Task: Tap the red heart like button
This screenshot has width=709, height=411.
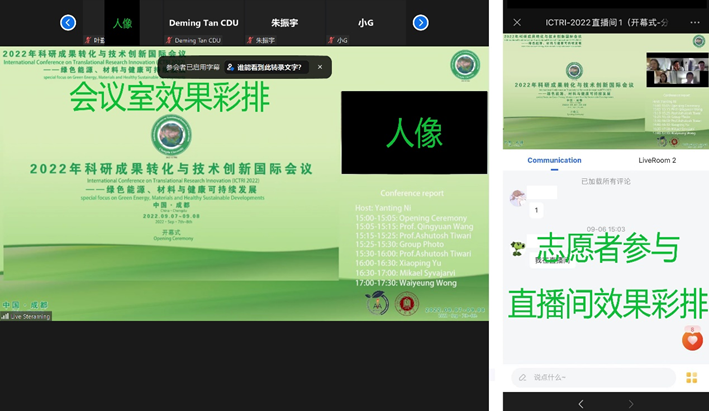Action: [x=691, y=341]
